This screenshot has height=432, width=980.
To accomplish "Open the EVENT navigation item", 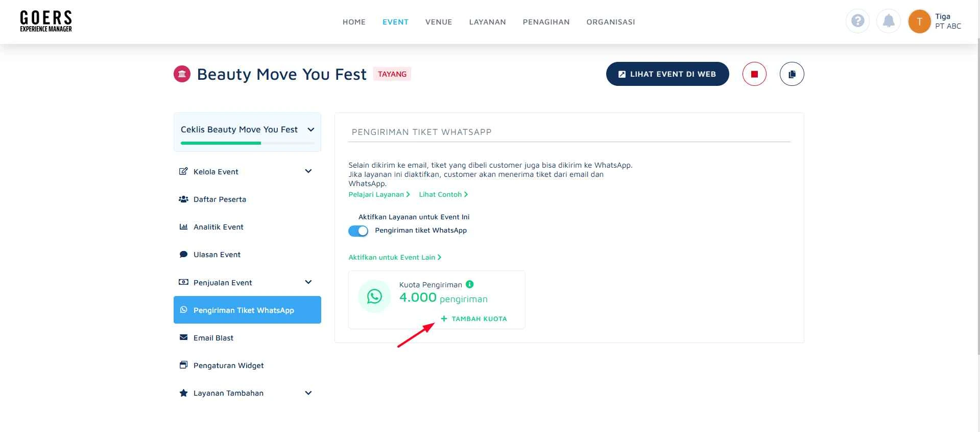I will 395,22.
